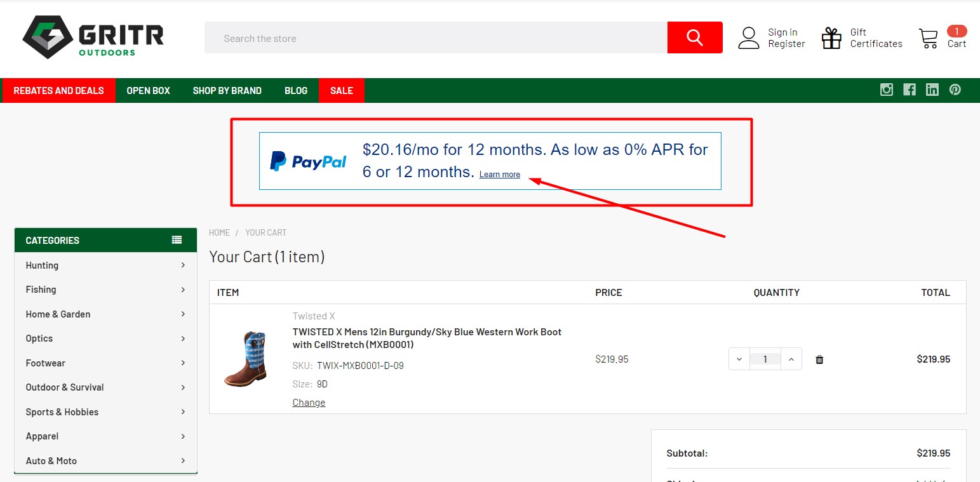This screenshot has height=482, width=980.
Task: Click the Register link
Action: 786,44
